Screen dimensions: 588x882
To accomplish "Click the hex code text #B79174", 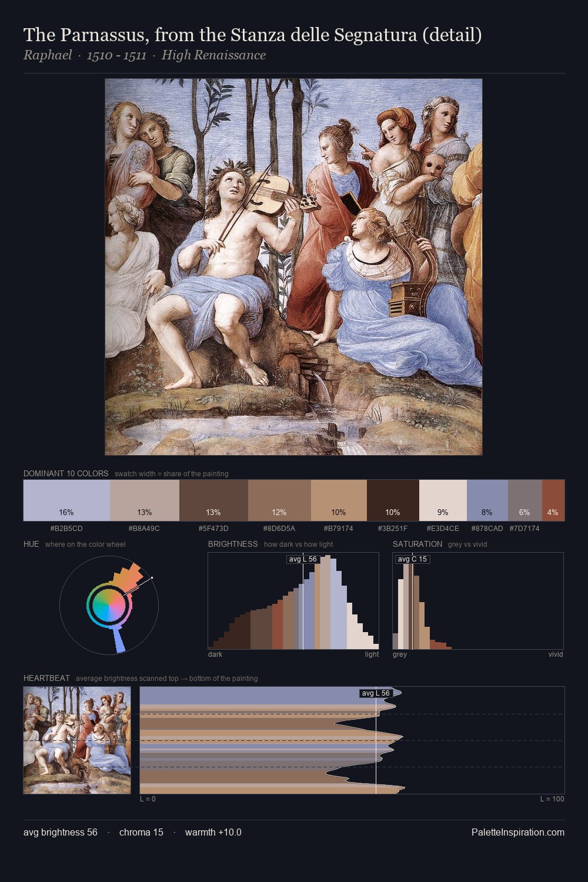I will point(339,529).
